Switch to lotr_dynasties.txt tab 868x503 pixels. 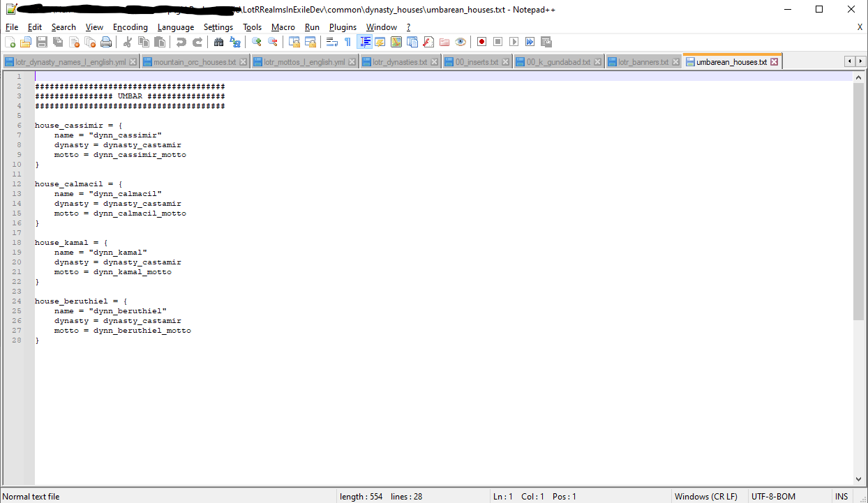[x=400, y=62]
